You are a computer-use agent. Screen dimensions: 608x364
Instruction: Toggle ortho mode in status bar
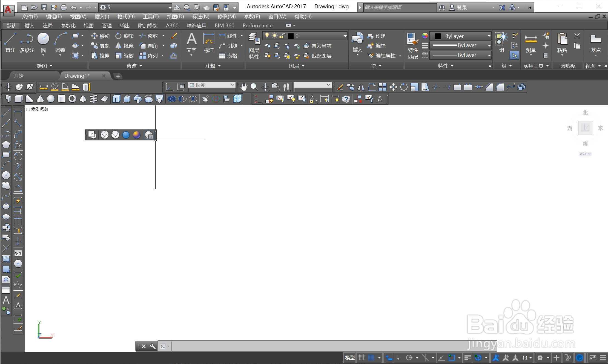pyautogui.click(x=399, y=357)
